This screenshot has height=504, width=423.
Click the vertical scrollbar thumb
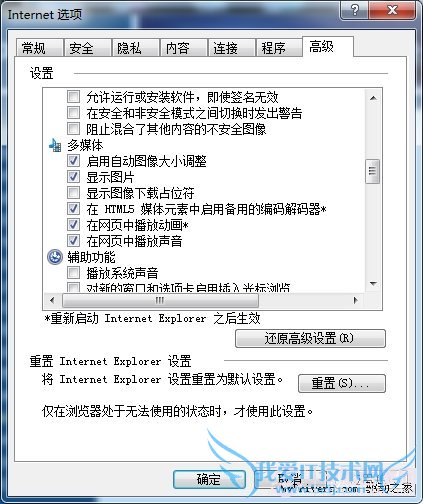pos(373,171)
